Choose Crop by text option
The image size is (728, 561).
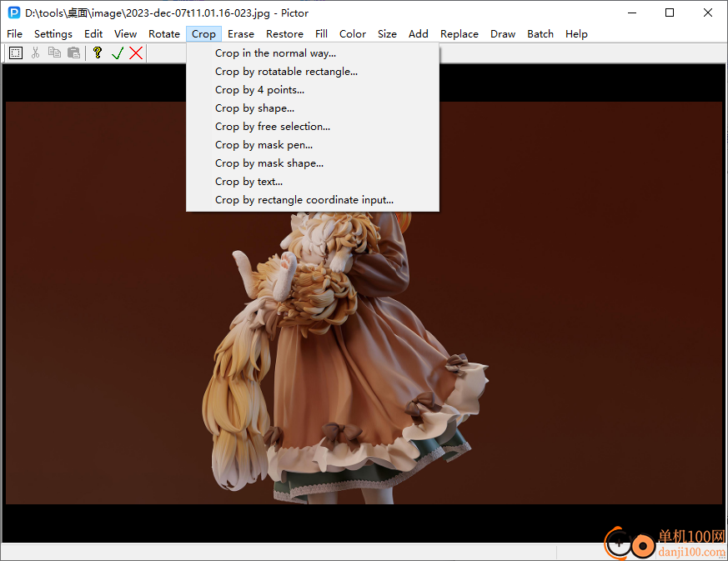[x=313, y=182]
